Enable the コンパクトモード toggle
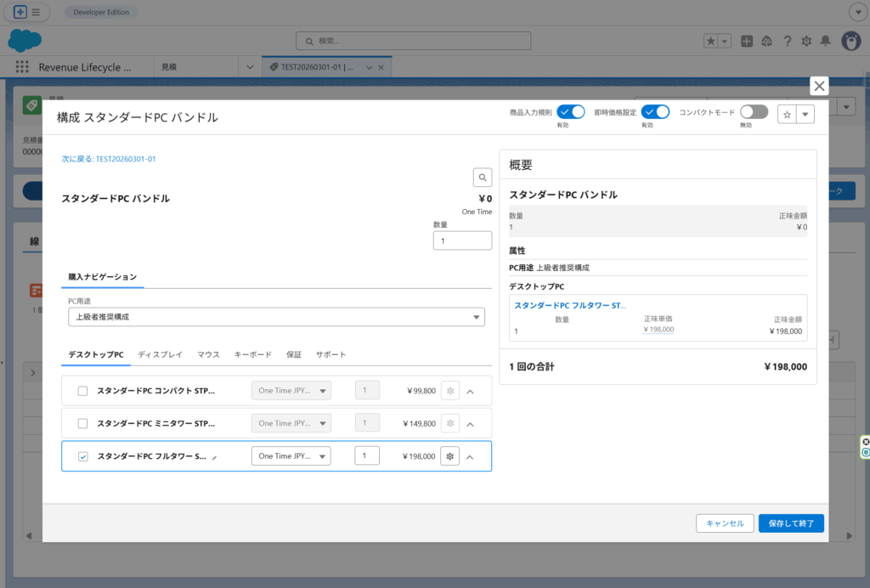The height and width of the screenshot is (588, 870). tap(754, 112)
